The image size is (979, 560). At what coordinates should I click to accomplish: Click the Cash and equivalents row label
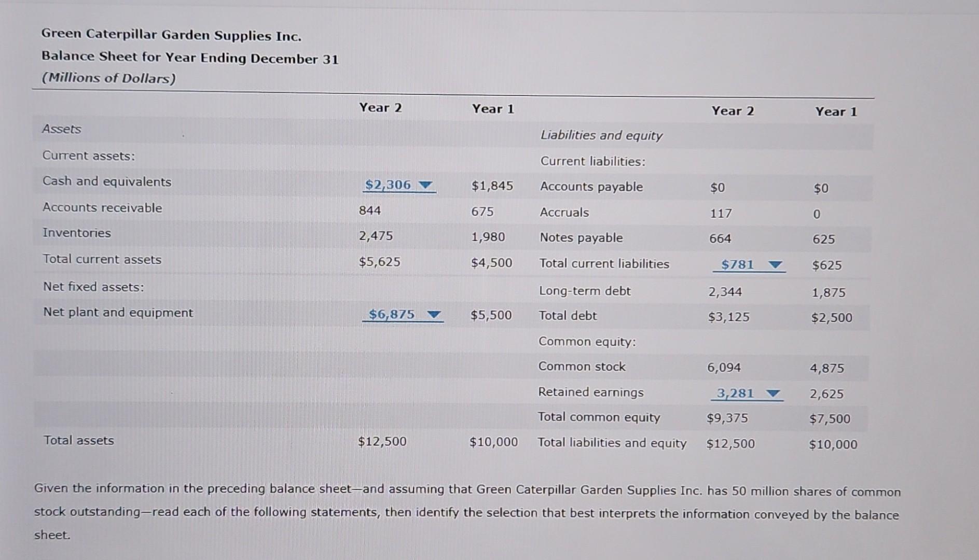(107, 181)
